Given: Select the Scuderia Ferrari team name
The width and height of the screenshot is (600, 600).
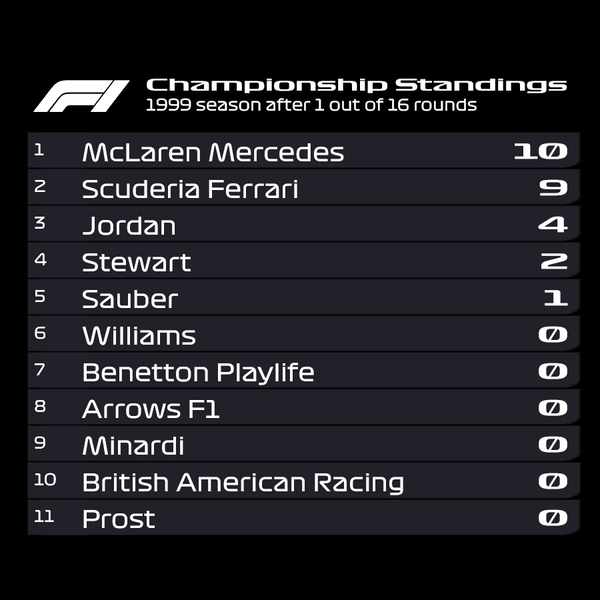Looking at the screenshot, I should (190, 189).
